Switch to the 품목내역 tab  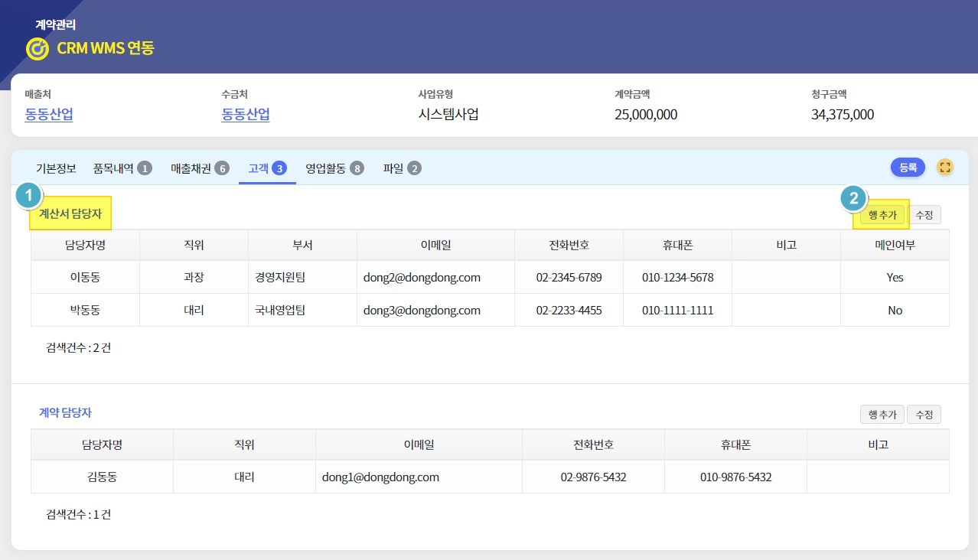122,168
